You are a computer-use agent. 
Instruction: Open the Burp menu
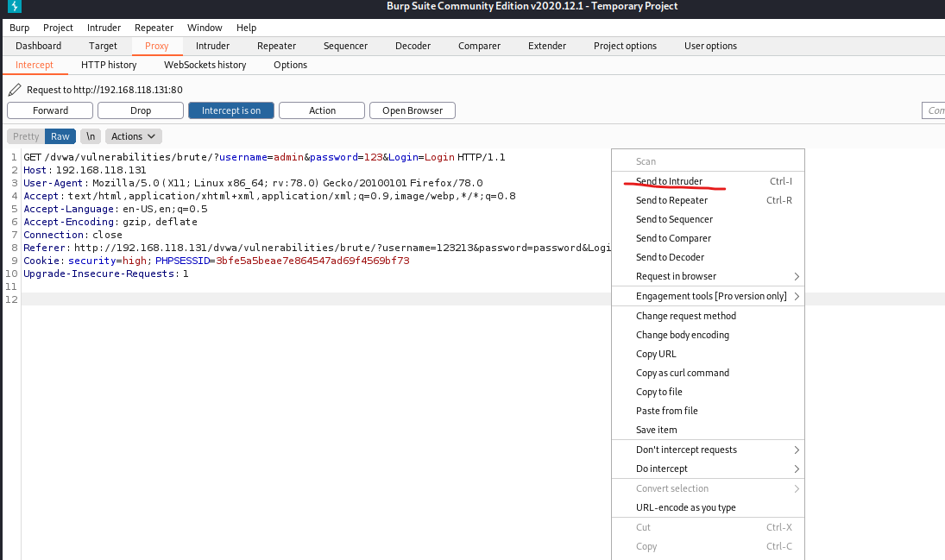click(x=19, y=28)
